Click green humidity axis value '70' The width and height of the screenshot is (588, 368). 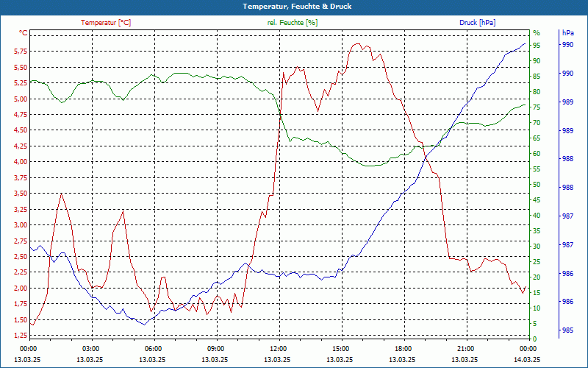pyautogui.click(x=537, y=123)
